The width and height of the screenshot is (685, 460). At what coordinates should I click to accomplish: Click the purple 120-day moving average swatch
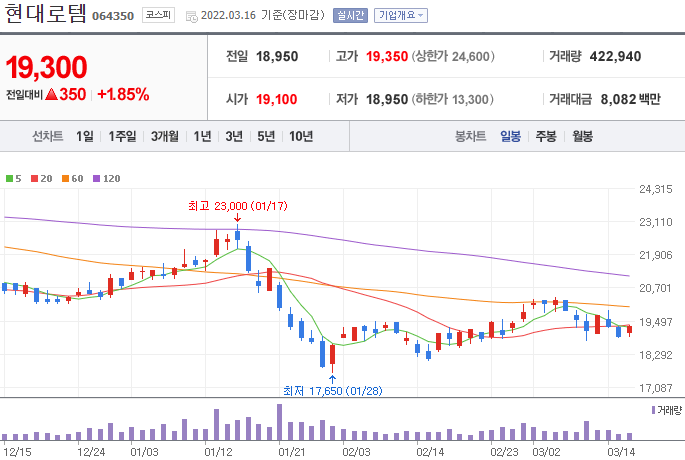(97, 178)
